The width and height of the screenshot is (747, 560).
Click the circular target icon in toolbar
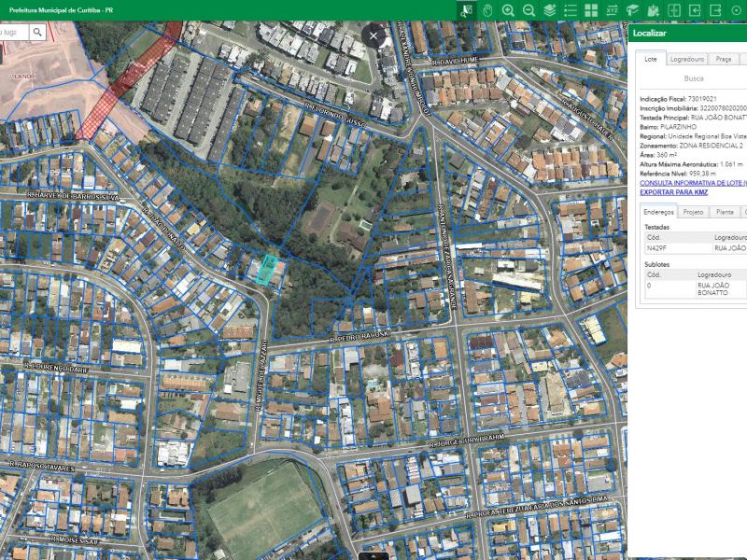[x=736, y=9]
